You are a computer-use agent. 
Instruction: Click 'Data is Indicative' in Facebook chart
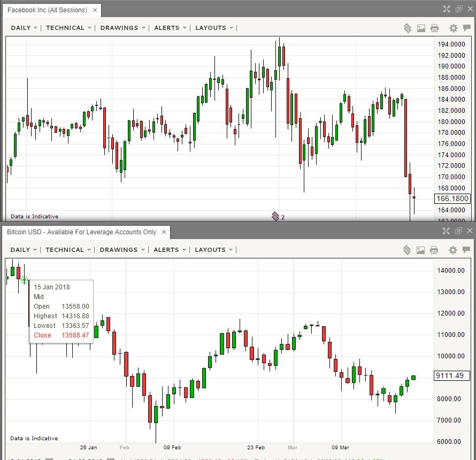pyautogui.click(x=35, y=217)
